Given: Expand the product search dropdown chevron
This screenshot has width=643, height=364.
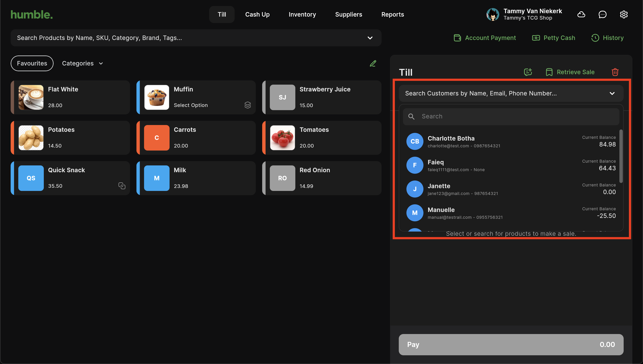Looking at the screenshot, I should 370,38.
